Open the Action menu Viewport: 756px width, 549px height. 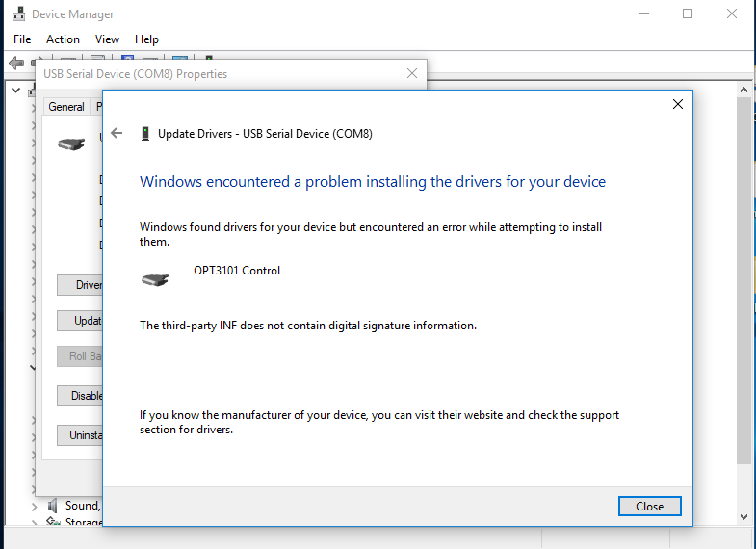point(63,39)
